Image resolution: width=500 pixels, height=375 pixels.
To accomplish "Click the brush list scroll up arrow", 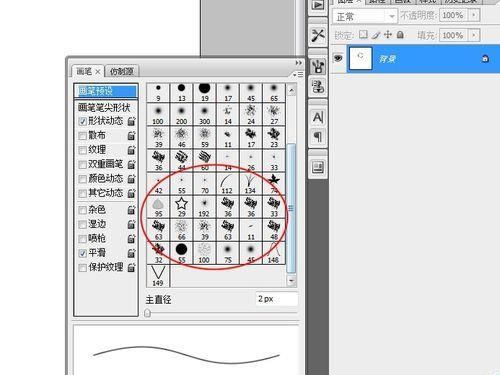I will [x=291, y=90].
